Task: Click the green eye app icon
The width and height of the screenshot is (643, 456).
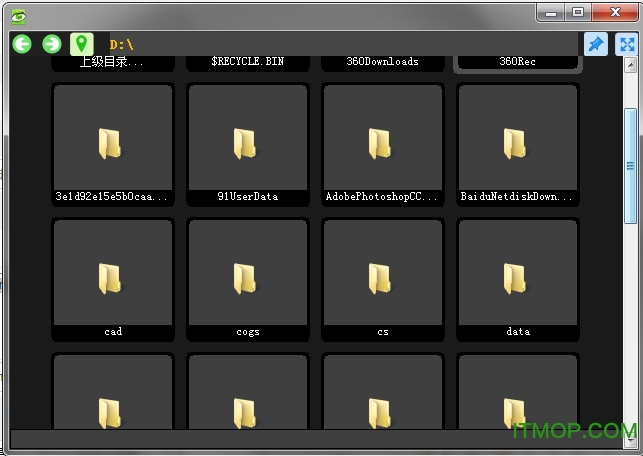Action: [x=18, y=16]
